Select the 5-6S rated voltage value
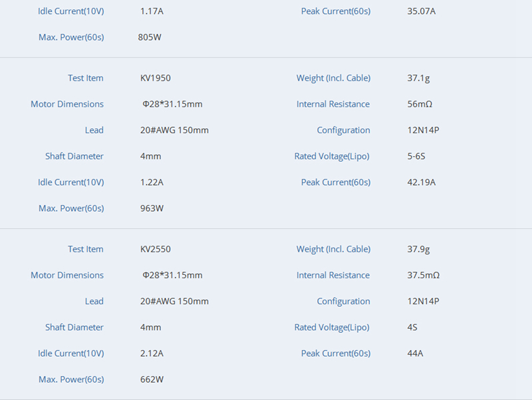The height and width of the screenshot is (400, 532). 417,156
